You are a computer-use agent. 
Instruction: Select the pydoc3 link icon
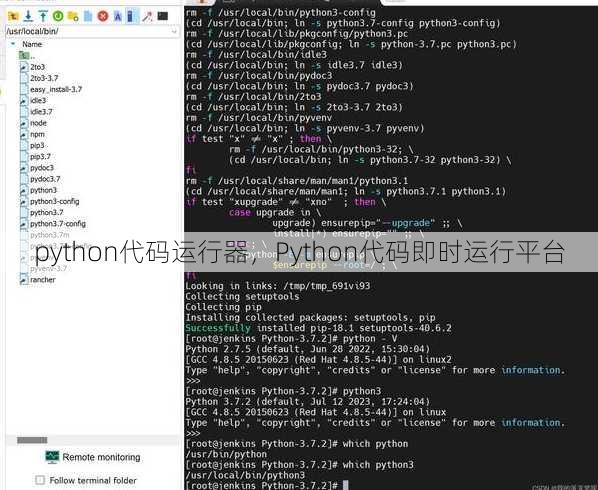pos(24,168)
